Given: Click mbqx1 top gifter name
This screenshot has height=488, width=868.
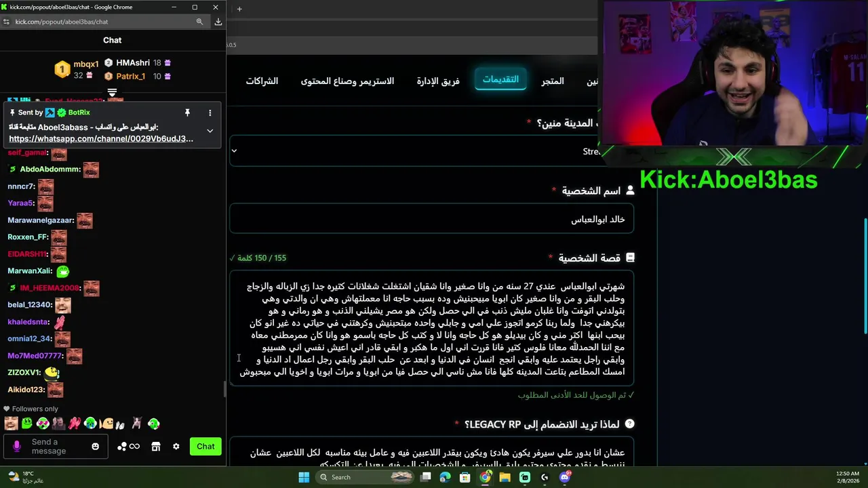Looking at the screenshot, I should (x=86, y=64).
